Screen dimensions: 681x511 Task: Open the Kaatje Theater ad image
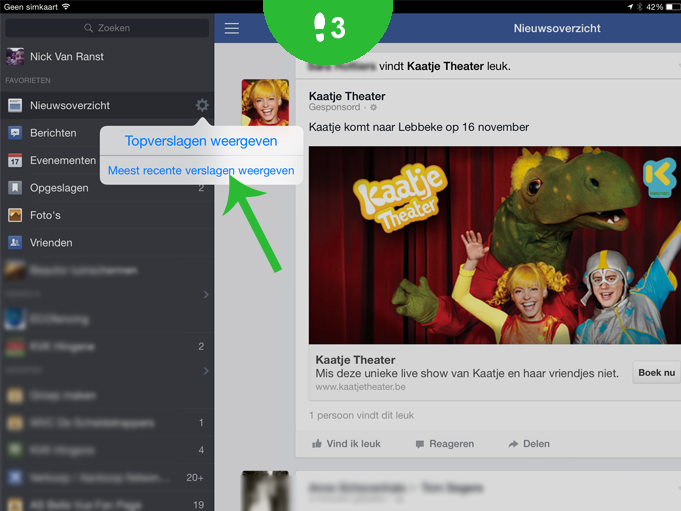pos(495,245)
